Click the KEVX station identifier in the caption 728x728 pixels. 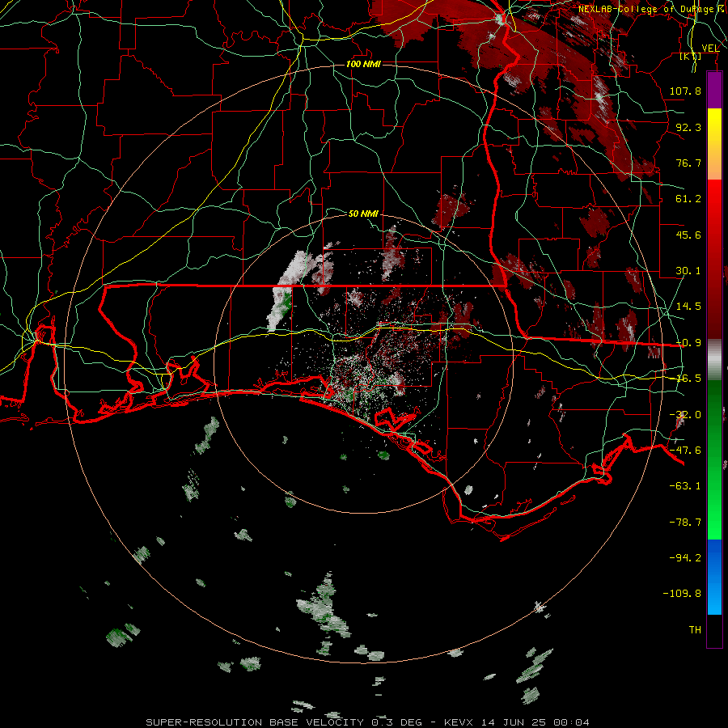click(458, 722)
